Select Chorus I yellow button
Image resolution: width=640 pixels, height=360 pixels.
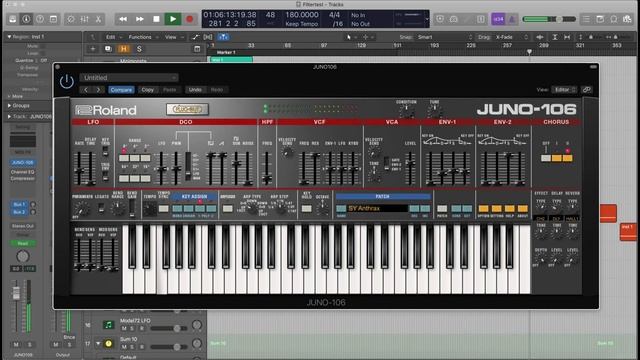556,158
